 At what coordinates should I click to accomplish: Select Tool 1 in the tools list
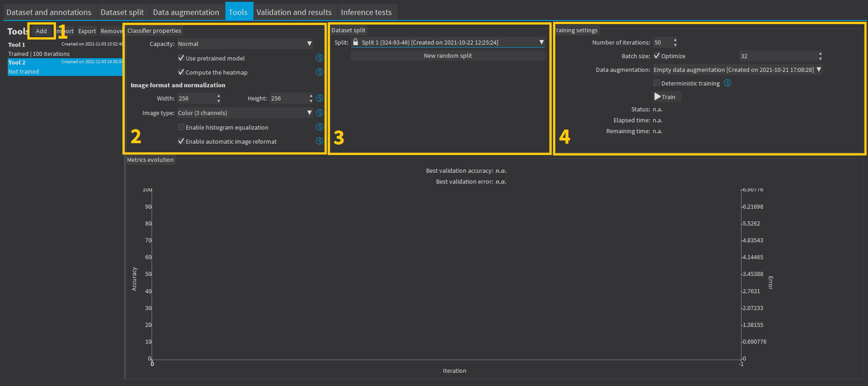[x=65, y=49]
